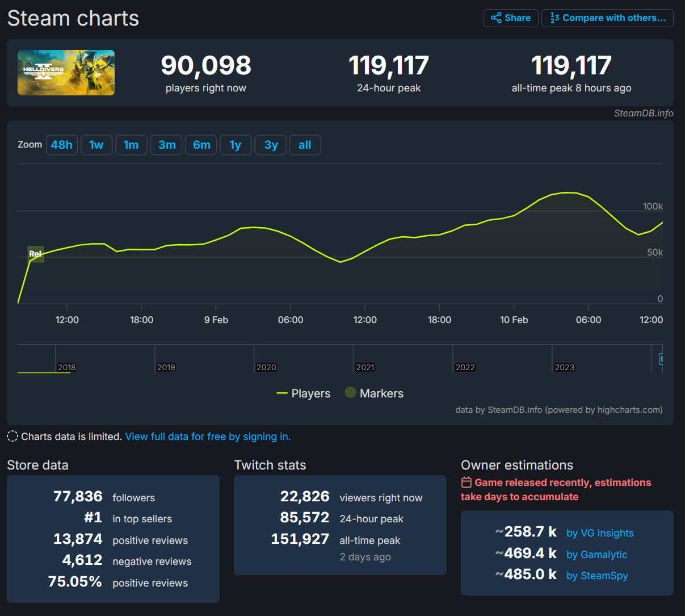Click the 22,826 viewers right now value
The image size is (685, 616).
(x=305, y=497)
